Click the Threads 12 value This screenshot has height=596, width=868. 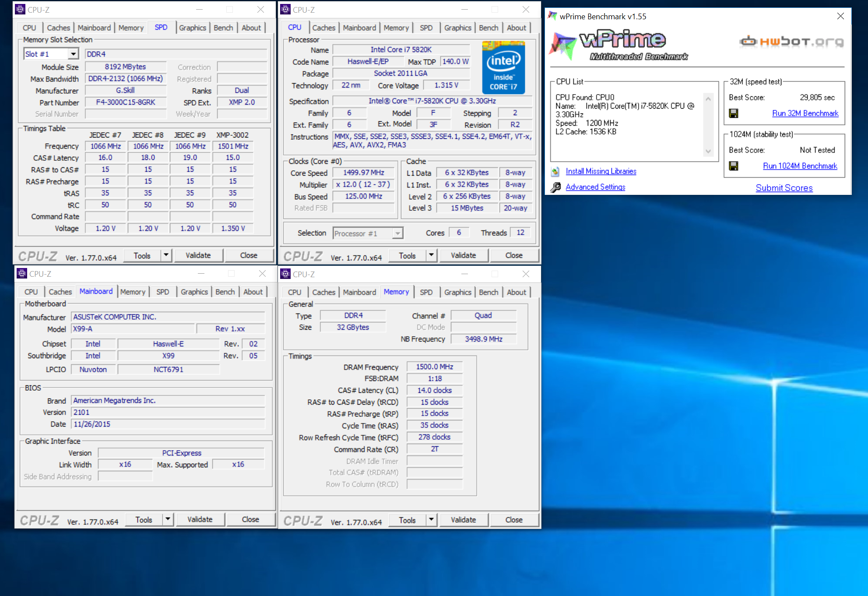pyautogui.click(x=520, y=233)
